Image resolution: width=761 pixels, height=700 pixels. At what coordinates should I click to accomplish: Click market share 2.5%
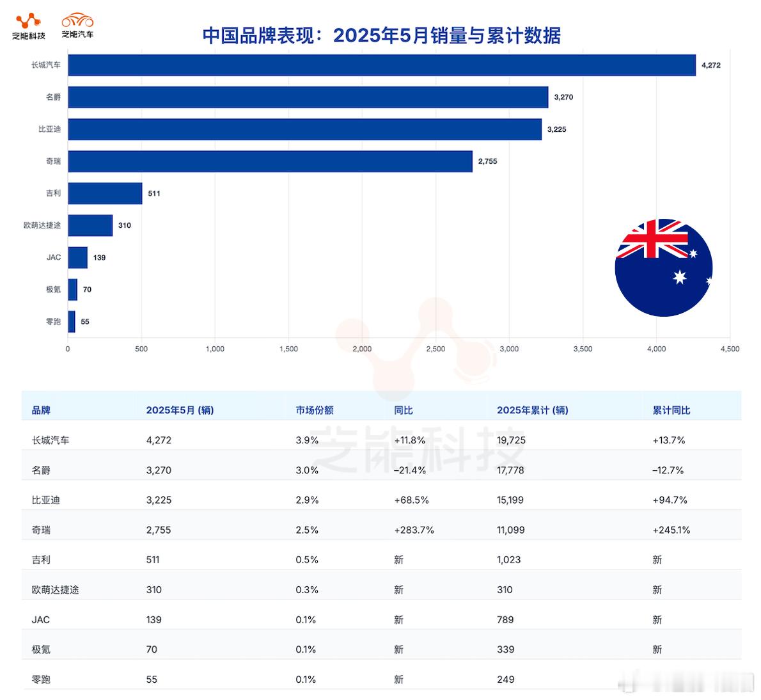(307, 530)
